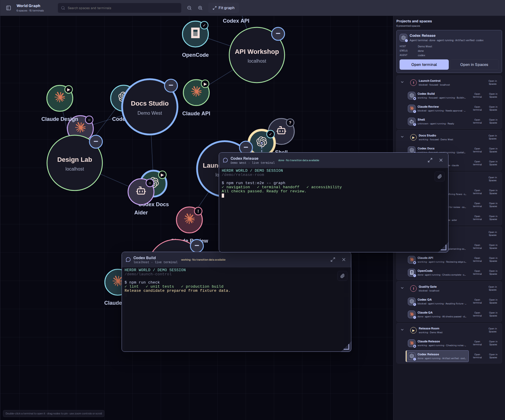This screenshot has width=505, height=420.
Task: Click the OpenCode terminal node
Action: pyautogui.click(x=195, y=34)
